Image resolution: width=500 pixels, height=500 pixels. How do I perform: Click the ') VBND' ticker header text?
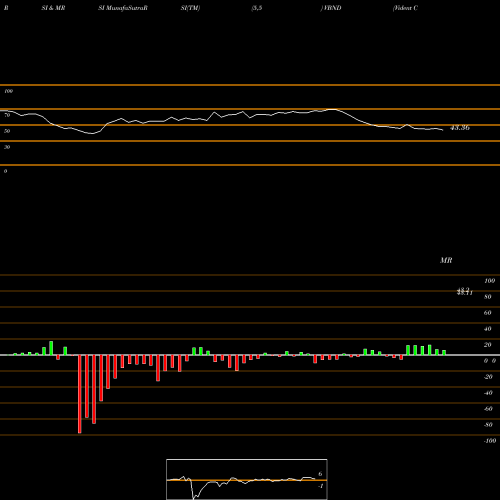click(x=331, y=8)
